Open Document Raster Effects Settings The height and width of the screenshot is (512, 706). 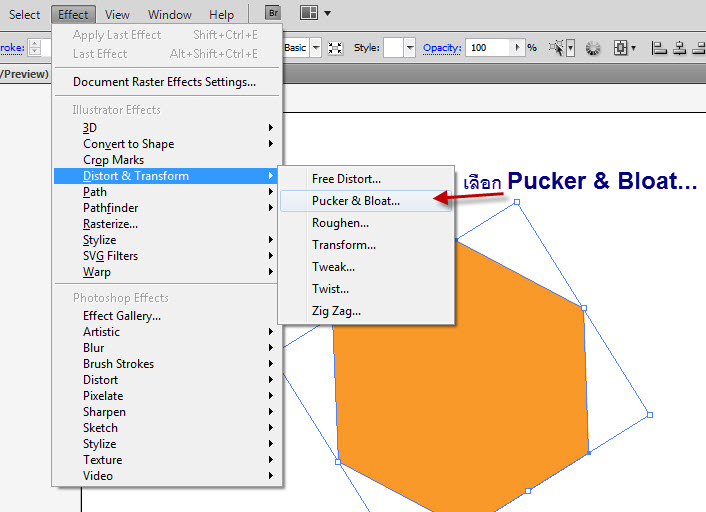point(164,82)
